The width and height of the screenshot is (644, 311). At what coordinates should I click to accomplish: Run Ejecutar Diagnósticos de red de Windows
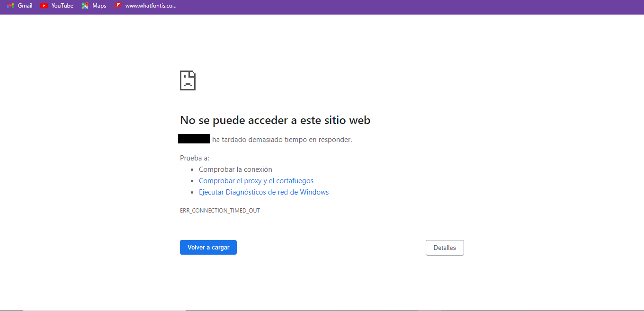(x=264, y=192)
